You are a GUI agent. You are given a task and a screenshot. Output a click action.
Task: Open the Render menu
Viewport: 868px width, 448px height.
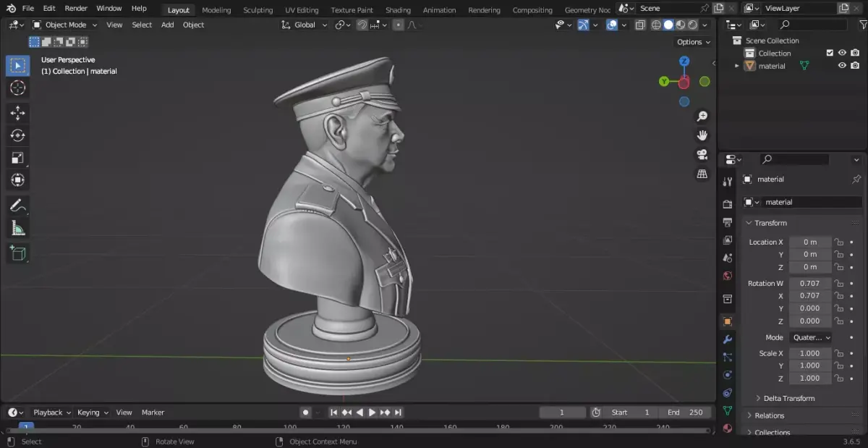pyautogui.click(x=76, y=8)
